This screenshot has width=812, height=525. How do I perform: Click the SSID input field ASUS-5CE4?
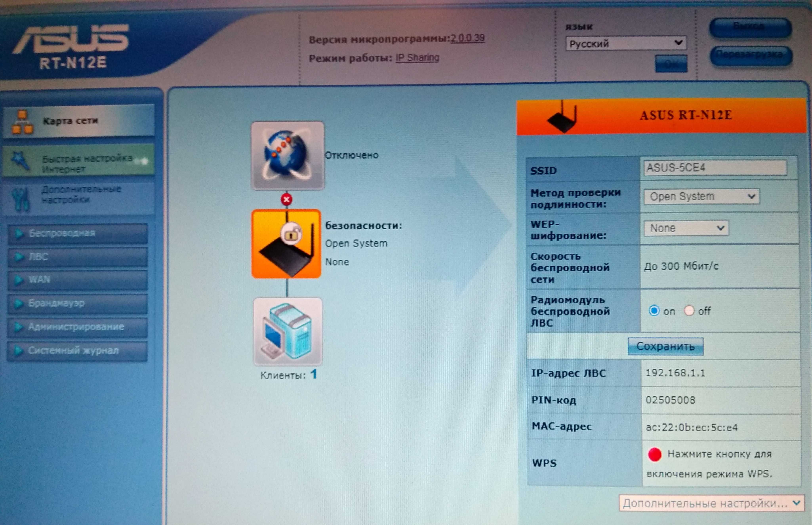(x=716, y=168)
